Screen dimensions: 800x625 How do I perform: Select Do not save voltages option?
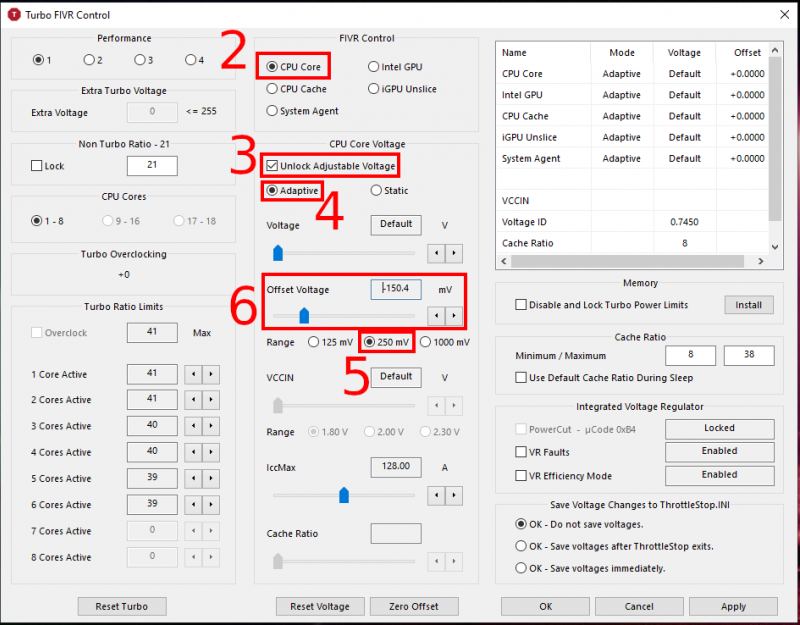tap(580, 524)
